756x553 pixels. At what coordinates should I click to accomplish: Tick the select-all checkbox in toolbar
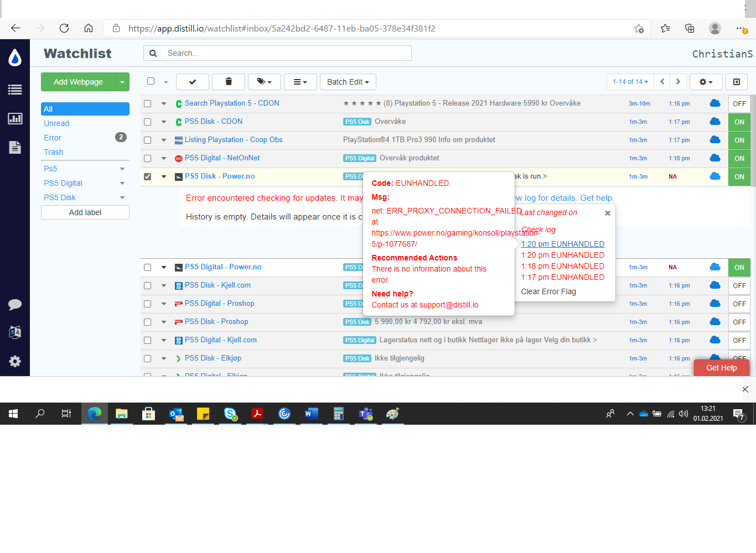click(151, 81)
